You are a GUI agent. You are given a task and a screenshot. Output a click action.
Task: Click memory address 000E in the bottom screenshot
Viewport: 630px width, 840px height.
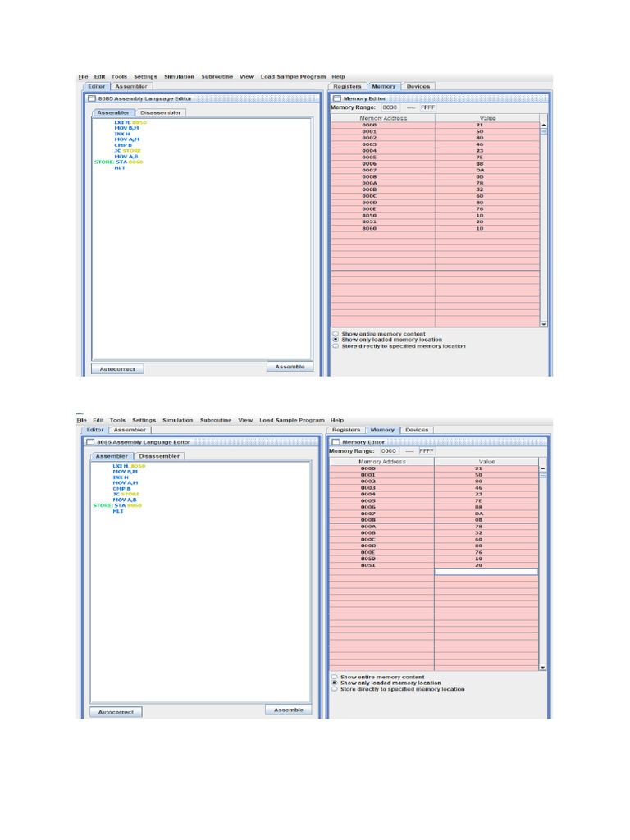pos(368,552)
